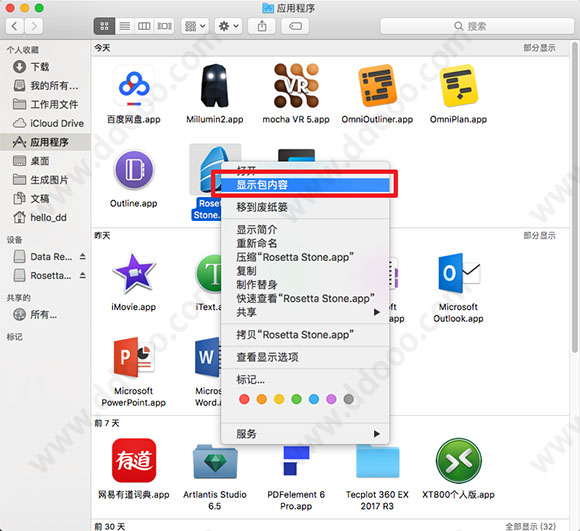
Task: Choose 拷贝"Rosetta Stone.app" menu entry
Action: click(305, 335)
